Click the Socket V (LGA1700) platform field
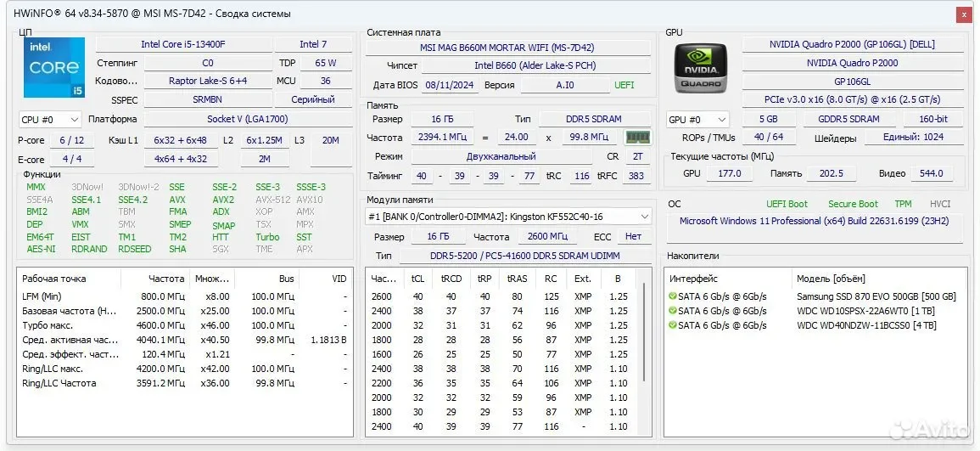980x451 pixels. click(x=248, y=119)
